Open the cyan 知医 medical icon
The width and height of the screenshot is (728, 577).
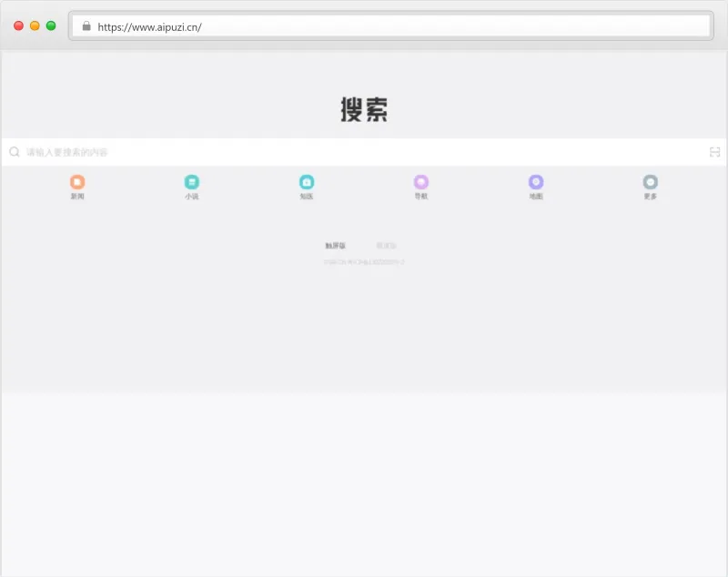coord(307,182)
